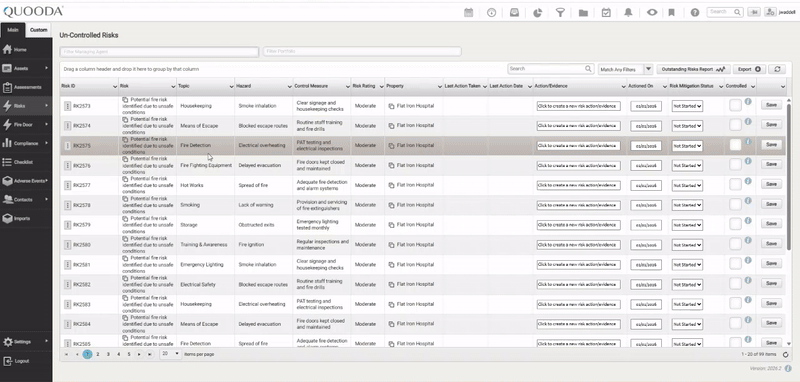Click the grid search magnifier icon
Screen dimensions: 800x382
click(x=588, y=69)
